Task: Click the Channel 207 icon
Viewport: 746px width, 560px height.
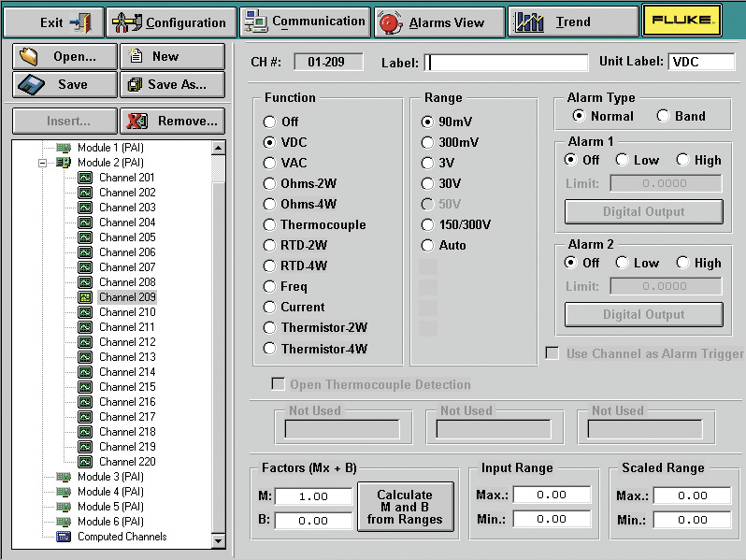Action: pos(85,267)
